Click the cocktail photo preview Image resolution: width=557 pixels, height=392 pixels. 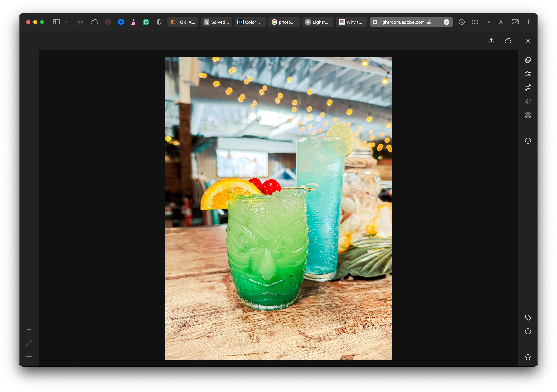pyautogui.click(x=278, y=208)
